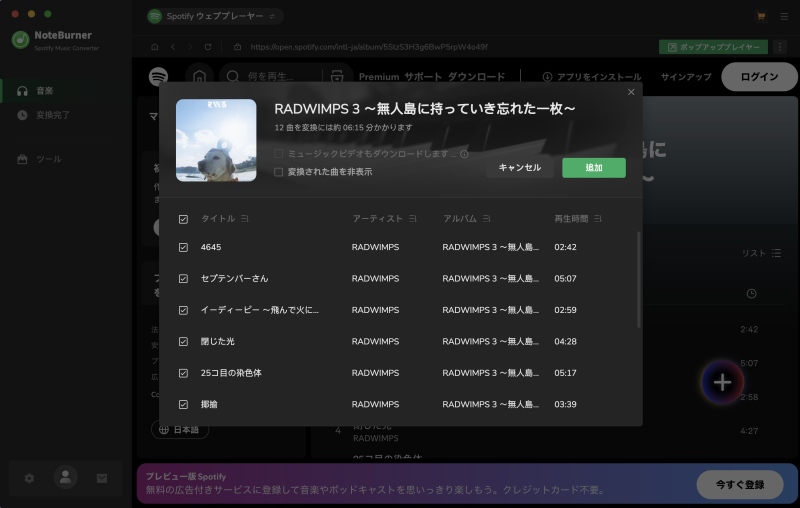The height and width of the screenshot is (508, 800).
Task: Sort by タイトル column icon
Action: point(245,219)
